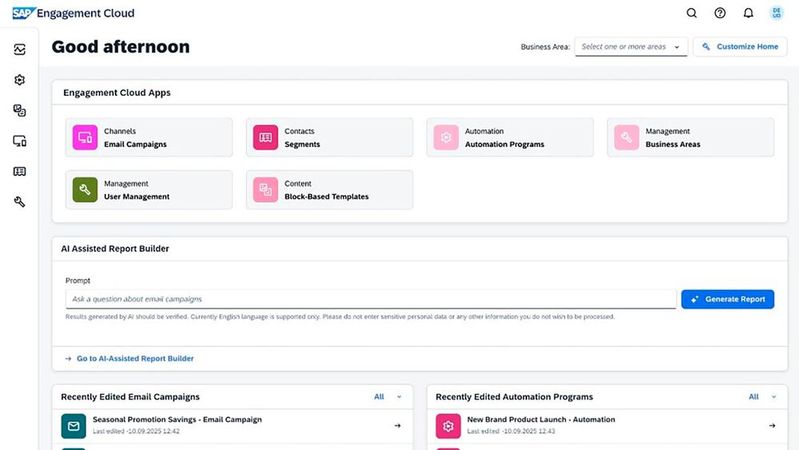The image size is (799, 450).
Task: Click the pink Segments tile icon
Action: click(x=265, y=138)
